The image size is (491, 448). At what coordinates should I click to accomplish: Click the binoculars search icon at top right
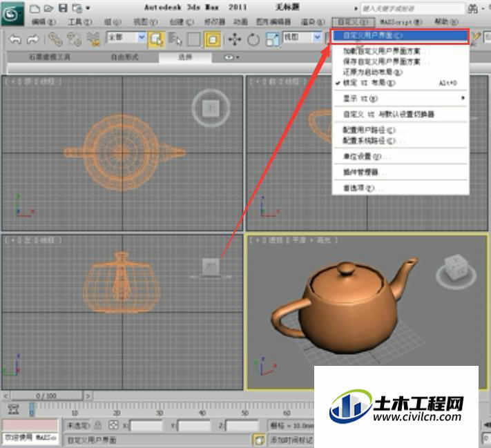pyautogui.click(x=473, y=8)
